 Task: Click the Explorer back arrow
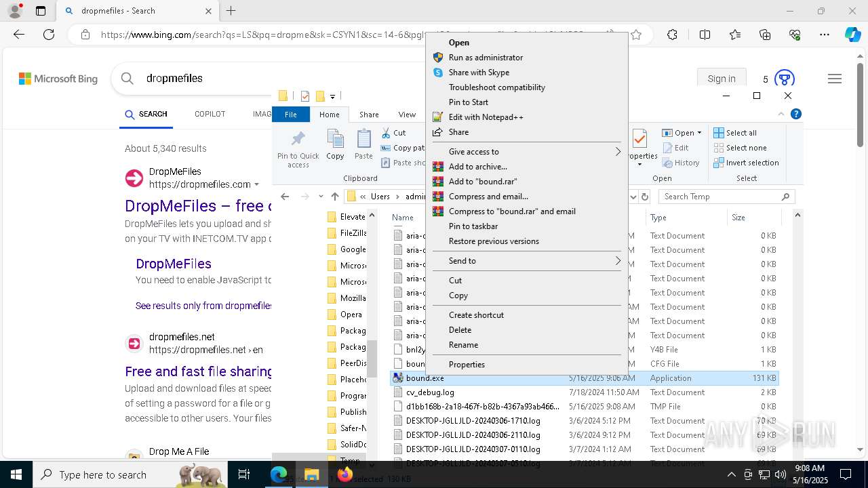point(285,197)
